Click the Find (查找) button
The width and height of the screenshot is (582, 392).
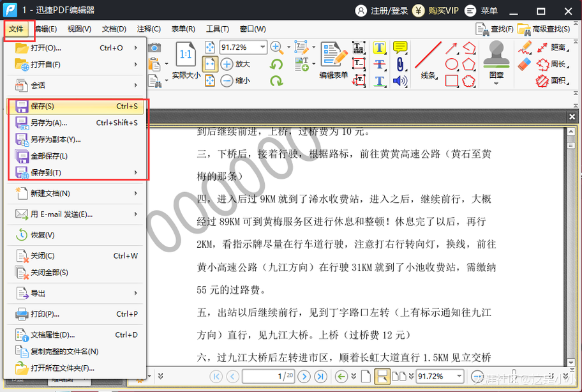coord(495,29)
